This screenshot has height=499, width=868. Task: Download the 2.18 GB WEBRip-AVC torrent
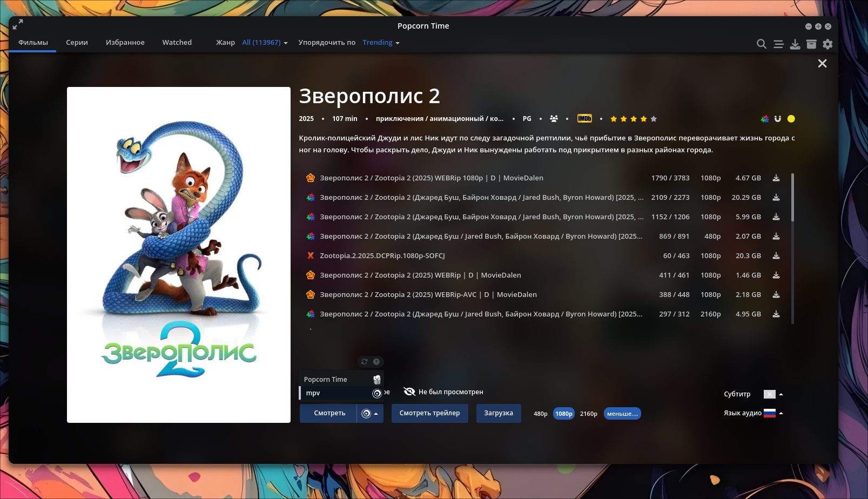click(x=776, y=295)
